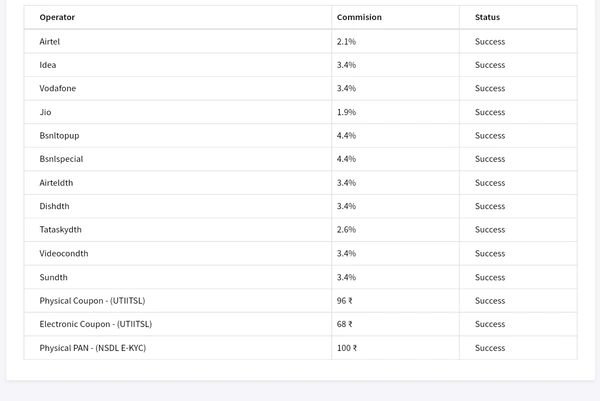This screenshot has height=401, width=600.
Task: Click the Success status for Videocondth
Action: pos(490,253)
